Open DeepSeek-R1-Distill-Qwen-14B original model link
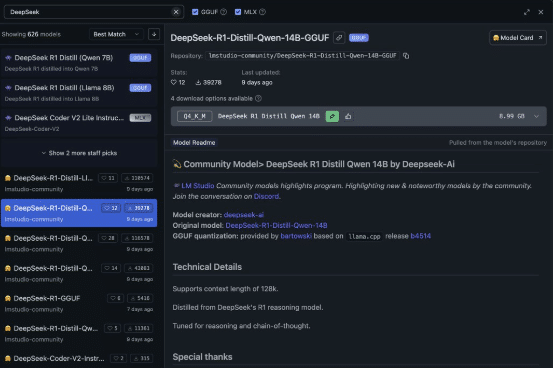This screenshot has width=553, height=368. 276,225
